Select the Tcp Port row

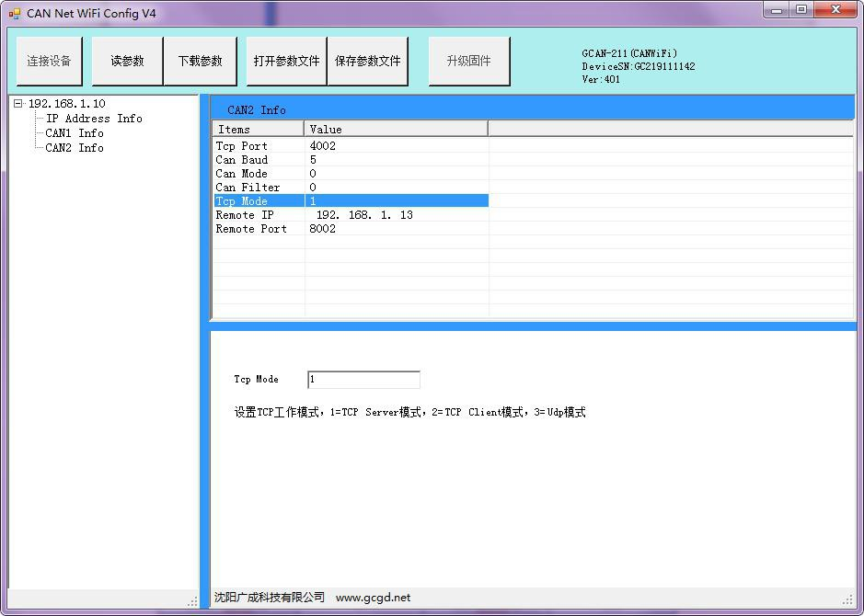[x=242, y=146]
